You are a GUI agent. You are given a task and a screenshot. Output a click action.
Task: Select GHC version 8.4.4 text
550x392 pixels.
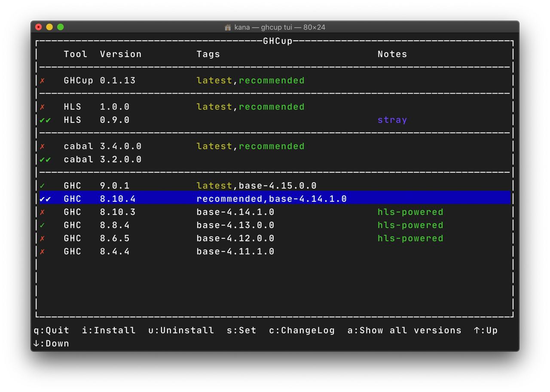tap(115, 251)
